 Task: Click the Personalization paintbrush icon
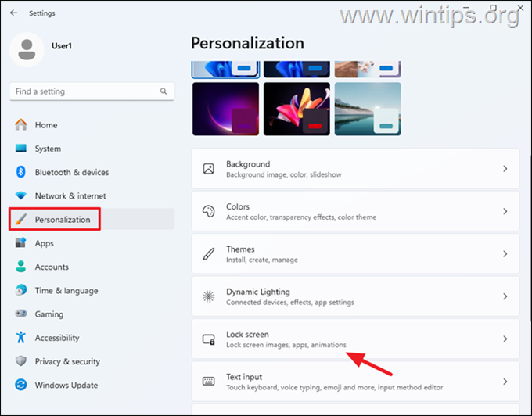click(x=20, y=220)
